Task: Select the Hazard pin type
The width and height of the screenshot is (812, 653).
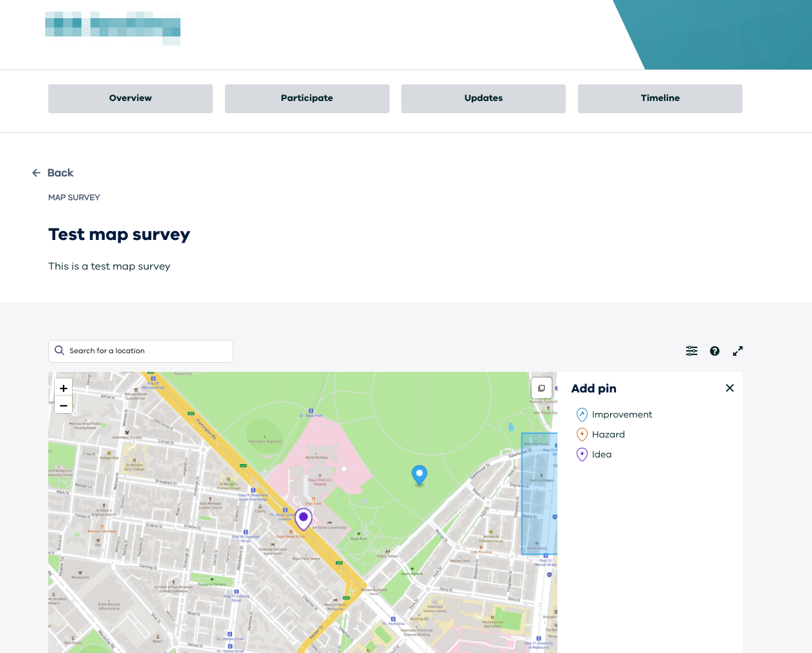Action: coord(601,434)
